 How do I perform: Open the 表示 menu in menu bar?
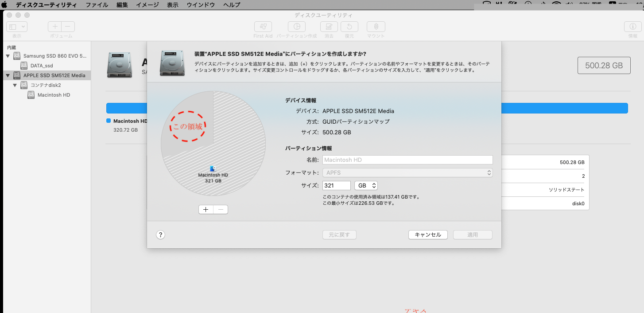[173, 5]
